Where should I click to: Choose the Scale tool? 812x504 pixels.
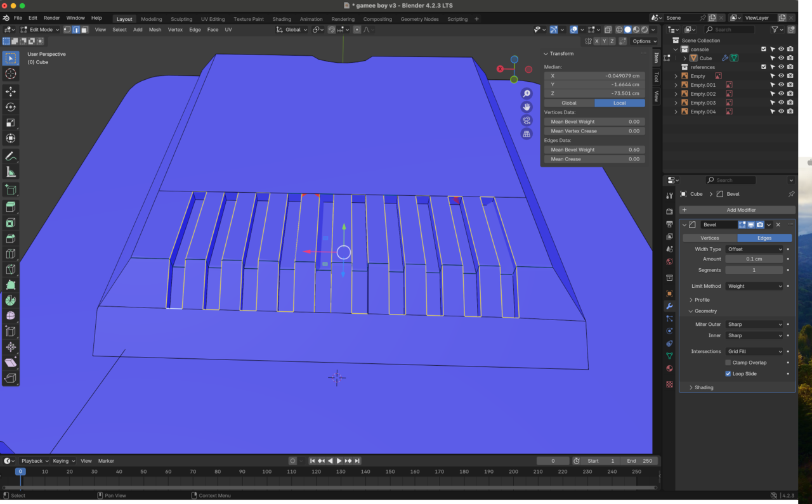(x=11, y=123)
